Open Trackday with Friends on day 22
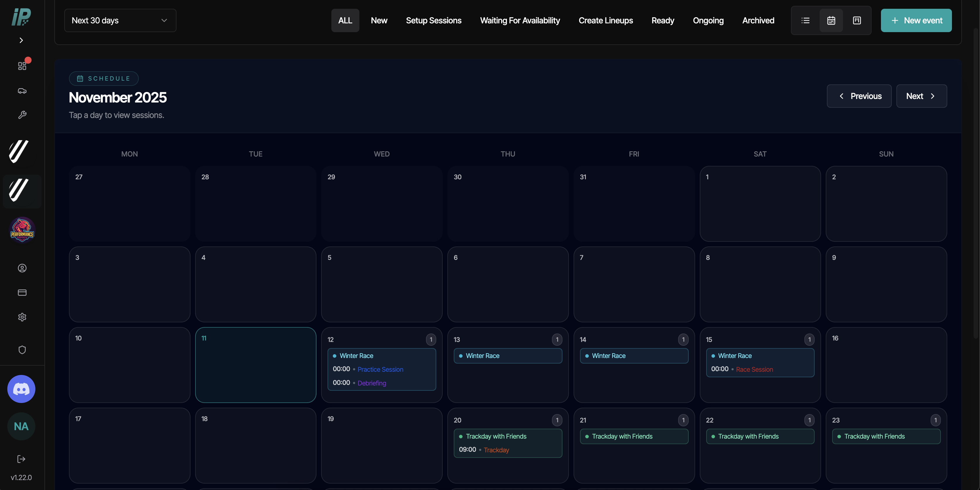 click(x=760, y=436)
